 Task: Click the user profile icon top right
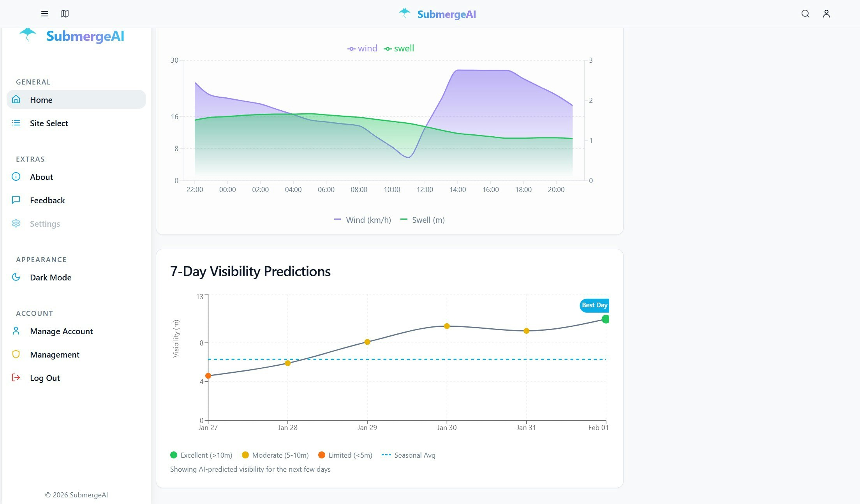click(826, 14)
